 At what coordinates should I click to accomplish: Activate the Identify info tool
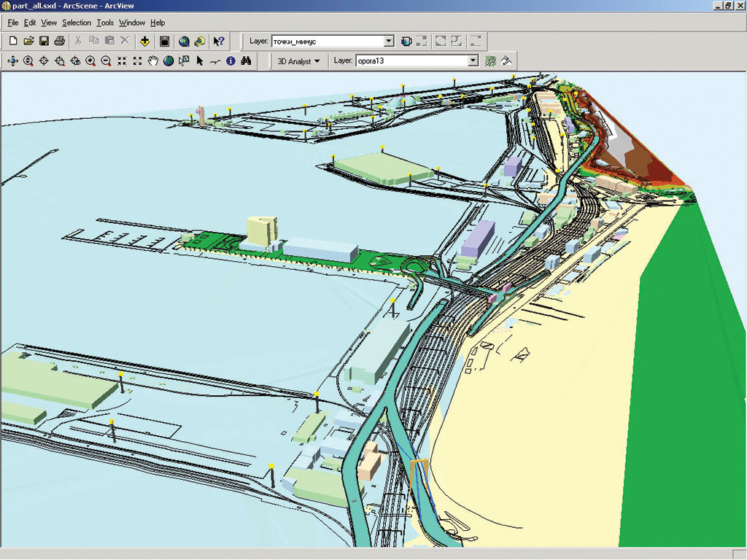231,61
